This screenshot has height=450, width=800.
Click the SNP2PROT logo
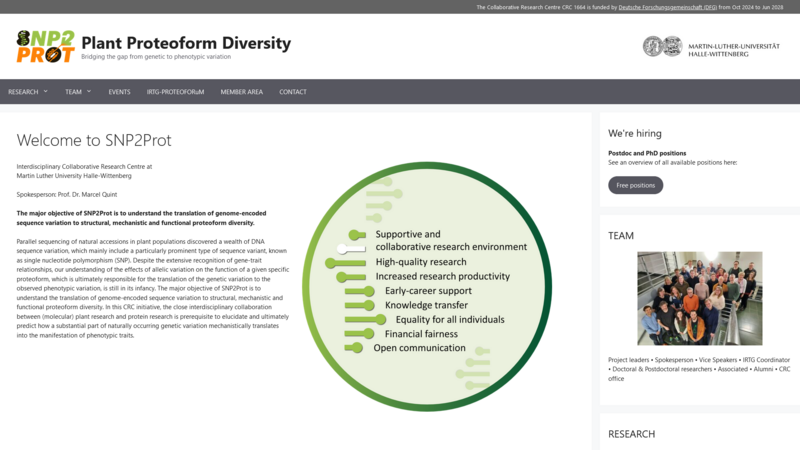tap(45, 46)
